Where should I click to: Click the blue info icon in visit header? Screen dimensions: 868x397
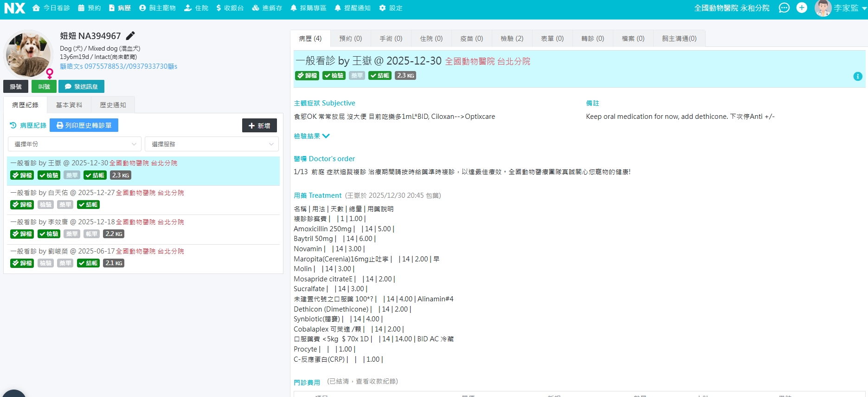pyautogui.click(x=858, y=77)
